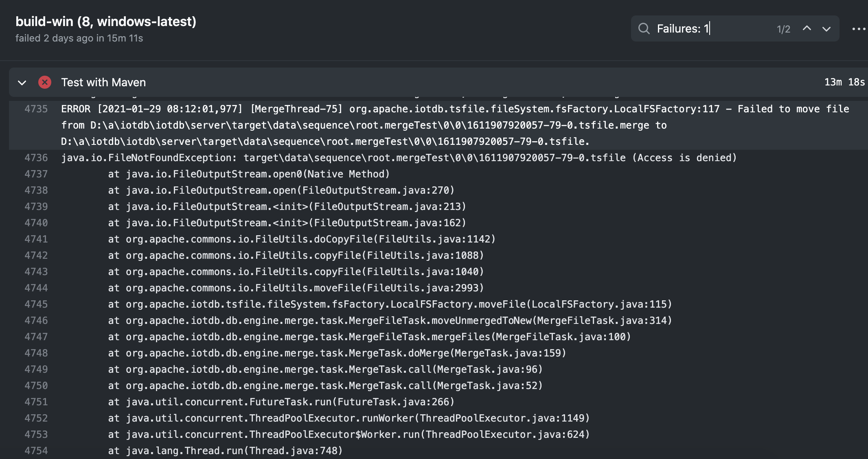868x459 pixels.
Task: Click log line number 4736
Action: point(36,158)
